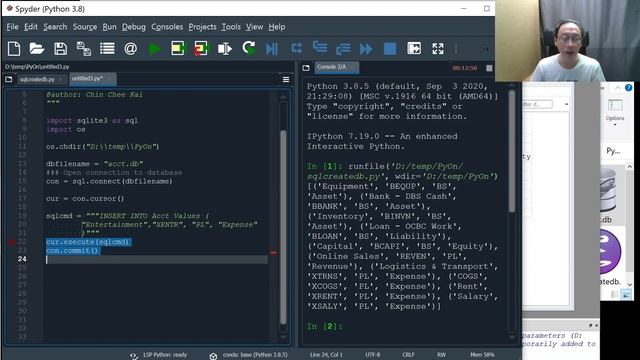640x360 pixels.
Task: Click the editor vertical scrollbar
Action: (x=283, y=227)
